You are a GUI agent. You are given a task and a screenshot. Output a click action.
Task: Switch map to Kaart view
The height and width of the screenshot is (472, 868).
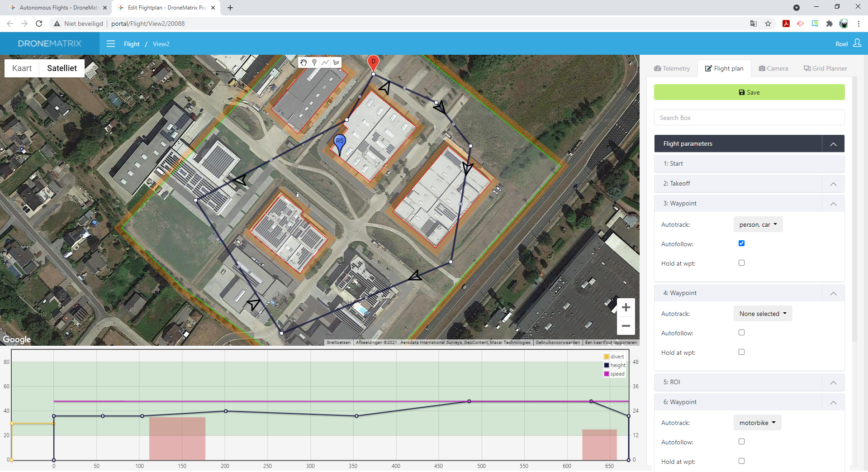click(22, 68)
